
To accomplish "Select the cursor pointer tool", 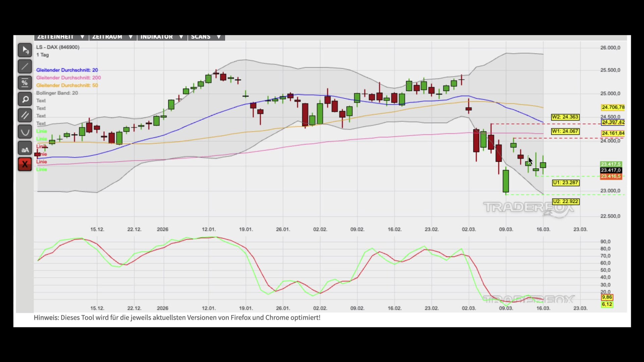I will [x=25, y=50].
